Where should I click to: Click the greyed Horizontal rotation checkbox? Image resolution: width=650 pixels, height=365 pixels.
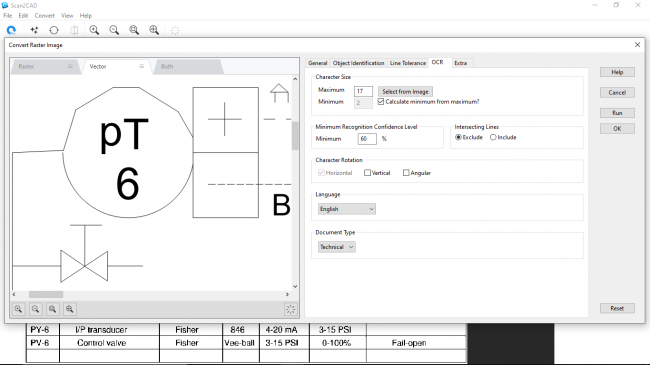click(321, 173)
